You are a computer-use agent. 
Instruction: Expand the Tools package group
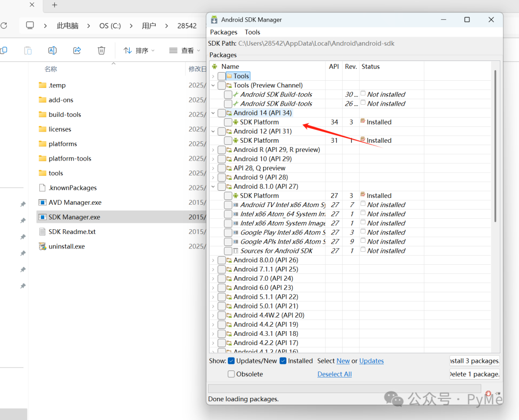point(213,76)
